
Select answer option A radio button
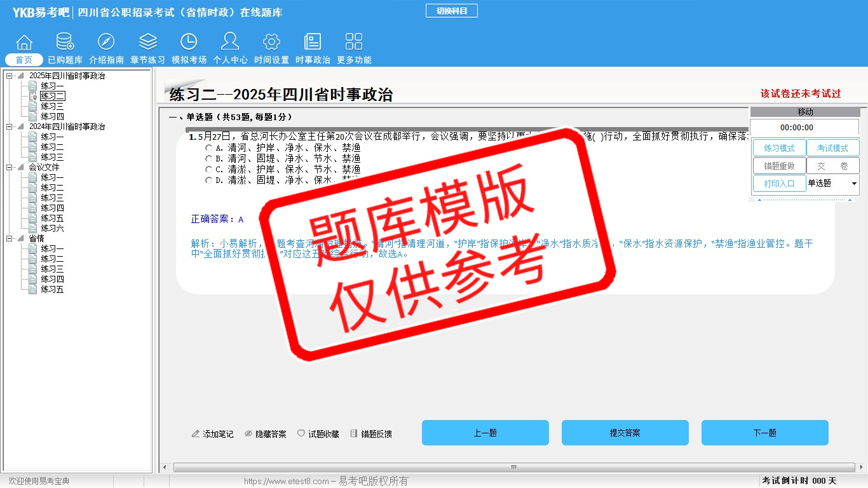208,148
